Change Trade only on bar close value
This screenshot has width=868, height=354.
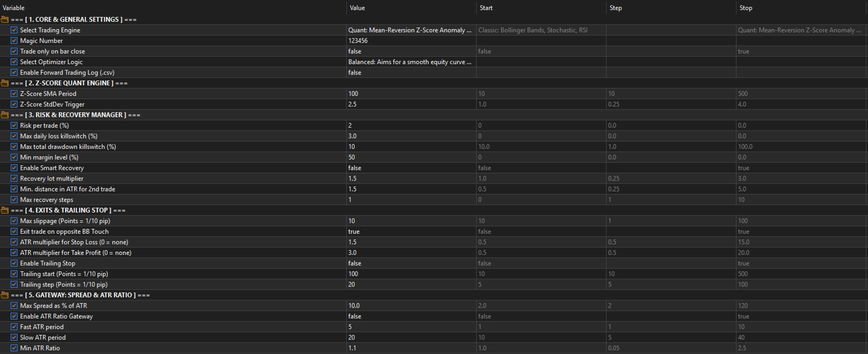pyautogui.click(x=410, y=51)
